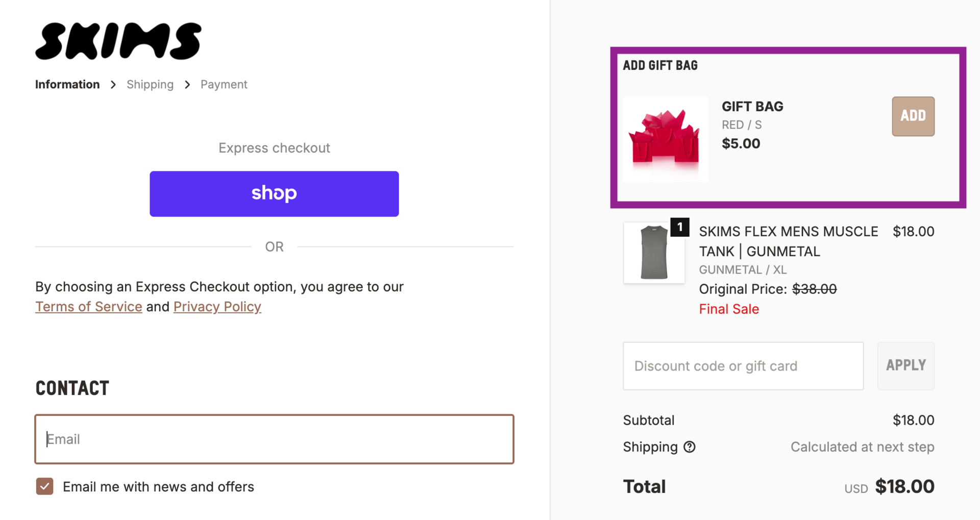Click the Gift Bag product name
The height and width of the screenshot is (520, 980).
(x=752, y=107)
